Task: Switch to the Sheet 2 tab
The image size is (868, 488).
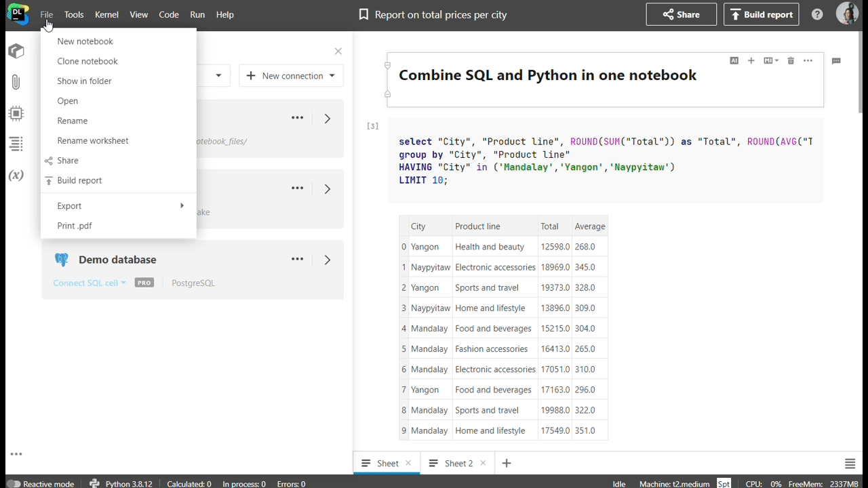Action: [458, 464]
